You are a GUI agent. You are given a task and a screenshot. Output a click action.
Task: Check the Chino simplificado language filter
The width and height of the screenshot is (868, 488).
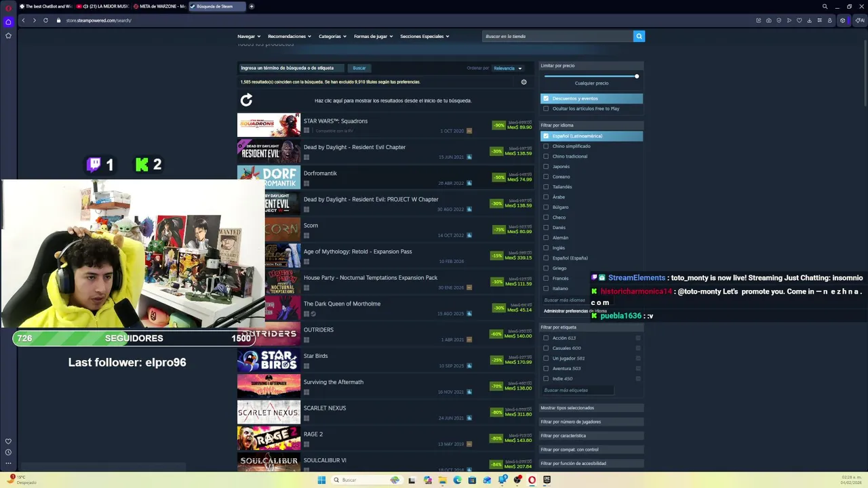tap(546, 146)
